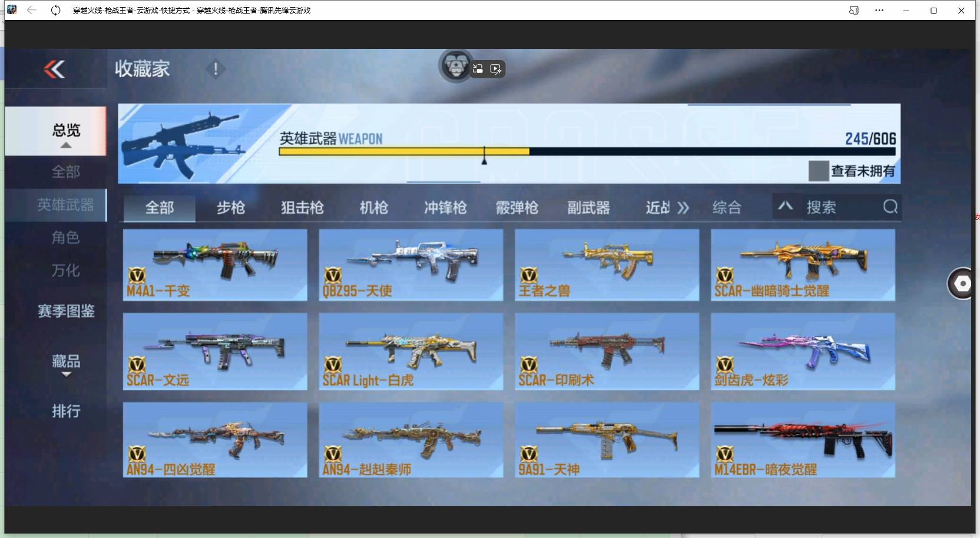Open the SCAR-幽暗骑士觉醒 weapon card
980x538 pixels.
pos(803,265)
